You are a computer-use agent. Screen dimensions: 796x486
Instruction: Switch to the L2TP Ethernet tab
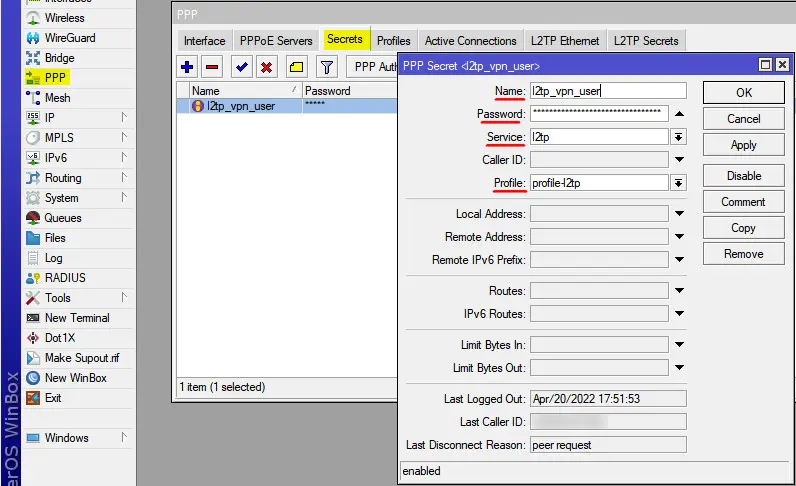click(565, 41)
